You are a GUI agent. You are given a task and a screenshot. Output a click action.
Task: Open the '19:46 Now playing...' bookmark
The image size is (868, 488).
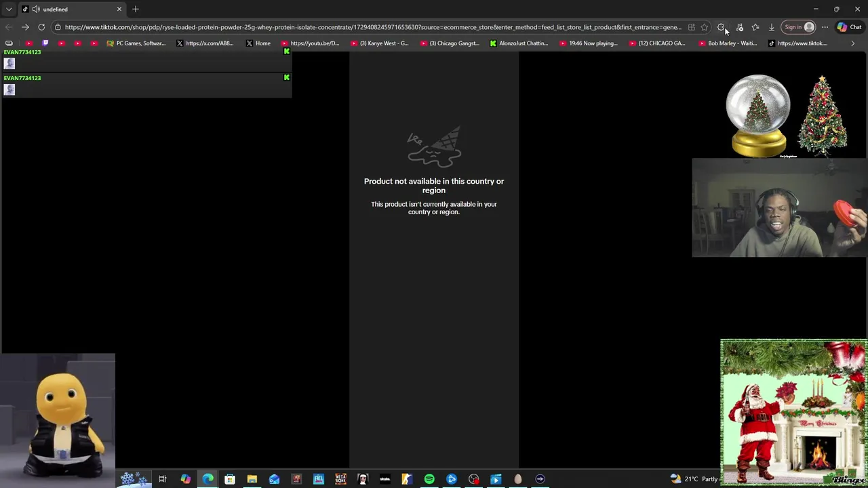click(x=589, y=43)
